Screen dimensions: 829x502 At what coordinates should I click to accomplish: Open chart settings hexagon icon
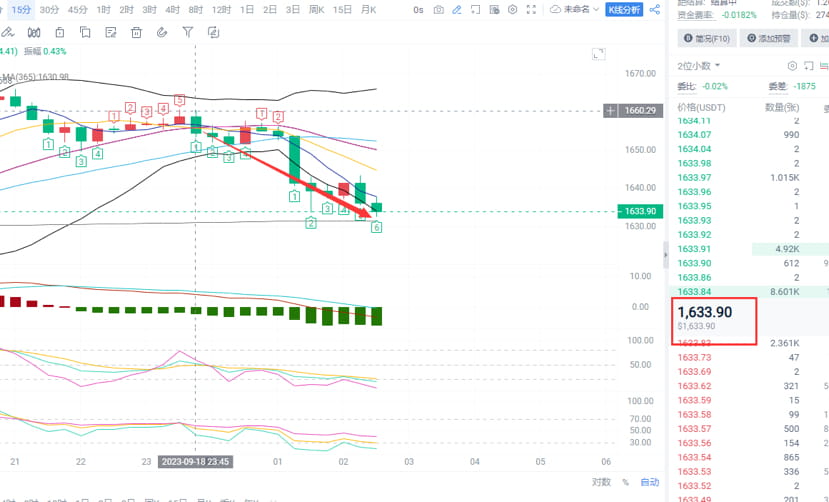[512, 10]
